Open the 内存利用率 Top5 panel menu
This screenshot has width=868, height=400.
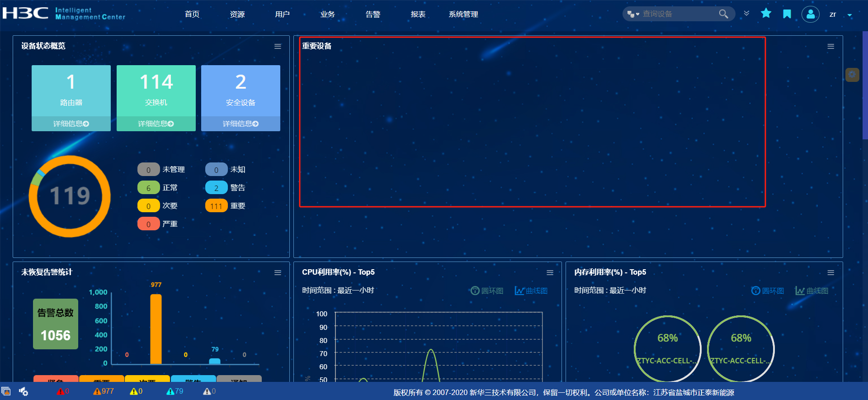(x=830, y=272)
